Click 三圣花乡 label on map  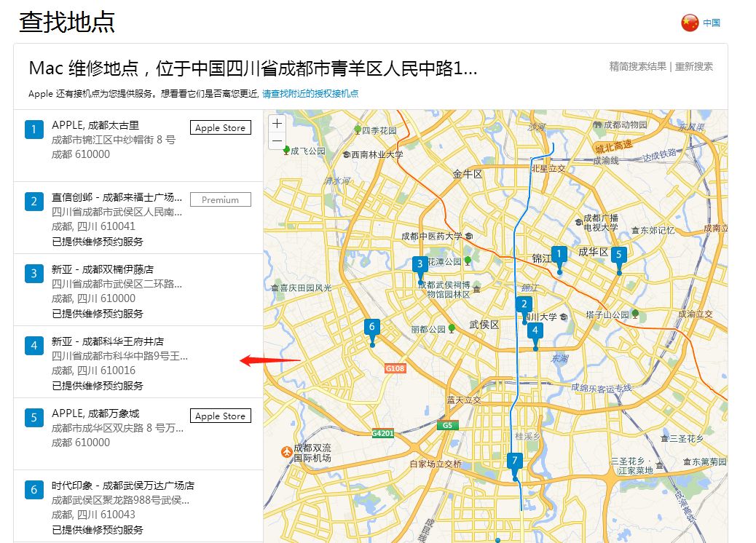tap(686, 439)
